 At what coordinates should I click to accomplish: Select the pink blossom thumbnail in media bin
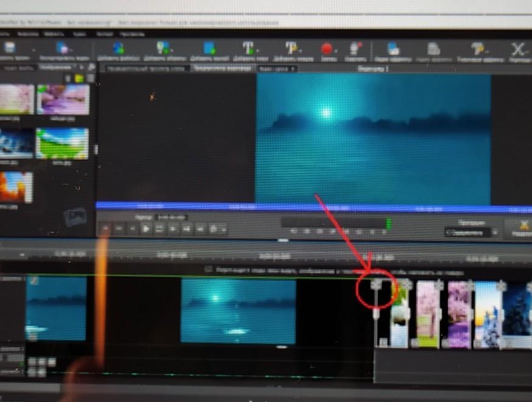coord(17,100)
